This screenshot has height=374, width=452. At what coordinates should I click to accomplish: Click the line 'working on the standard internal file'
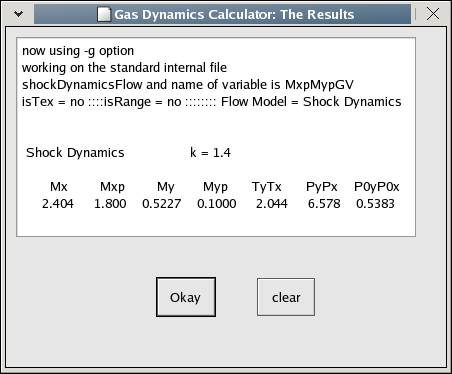[124, 68]
